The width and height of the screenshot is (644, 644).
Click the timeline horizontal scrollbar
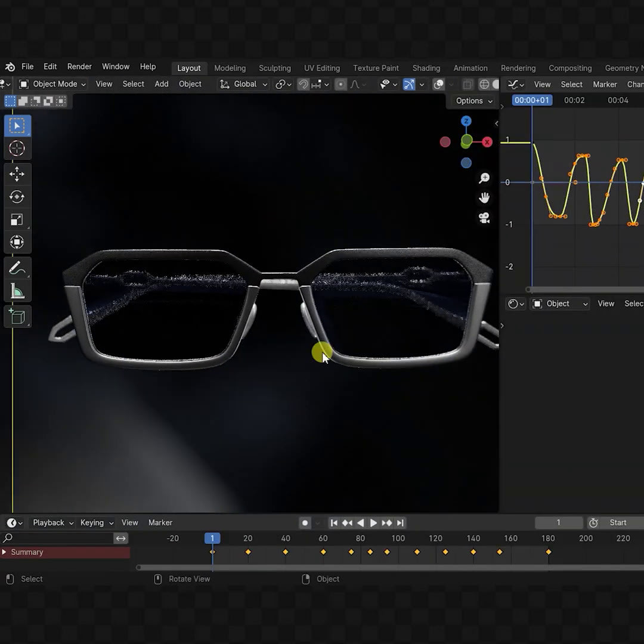click(x=382, y=568)
